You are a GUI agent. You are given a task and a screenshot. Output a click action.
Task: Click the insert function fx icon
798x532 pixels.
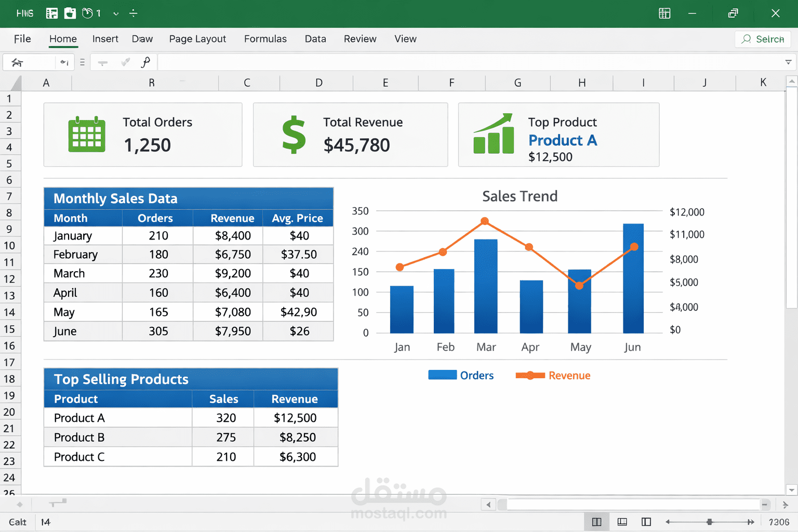coord(145,62)
